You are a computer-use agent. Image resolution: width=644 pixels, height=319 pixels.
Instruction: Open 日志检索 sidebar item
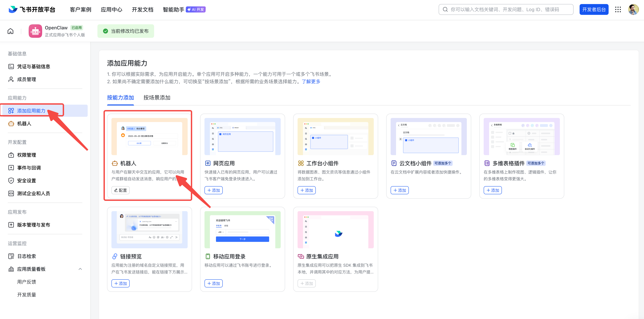point(26,256)
